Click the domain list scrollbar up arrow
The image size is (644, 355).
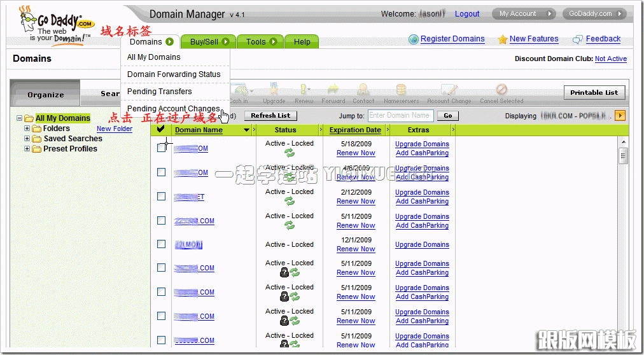[624, 142]
